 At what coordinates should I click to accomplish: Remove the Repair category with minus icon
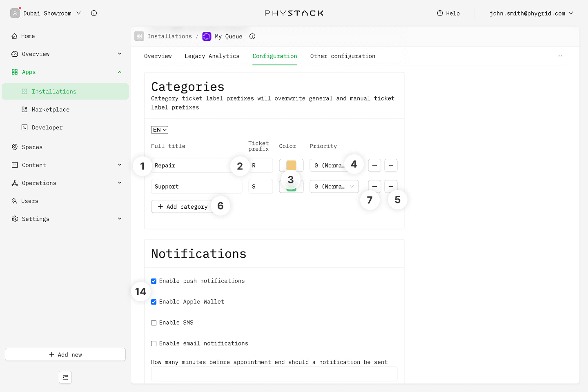pyautogui.click(x=374, y=165)
